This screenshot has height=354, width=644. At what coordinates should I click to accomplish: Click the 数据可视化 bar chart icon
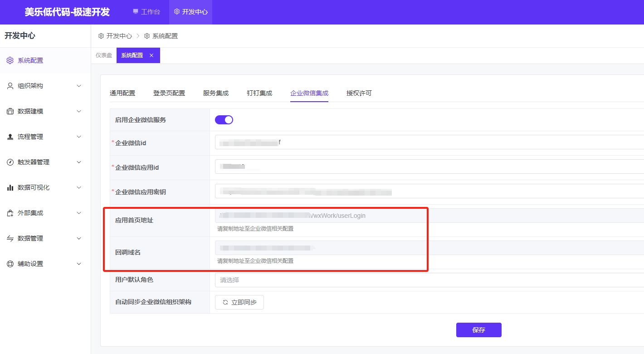pos(10,187)
